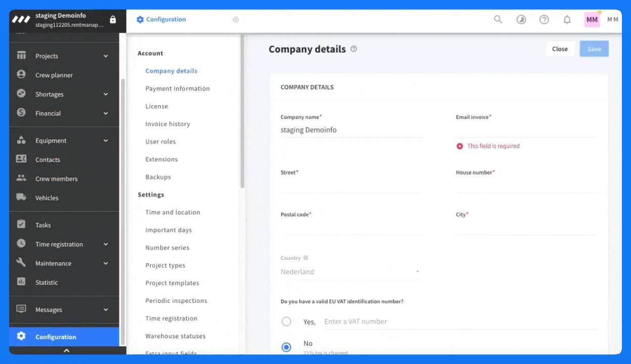Open Crew planner from sidebar
The width and height of the screenshot is (631, 364).
(x=54, y=75)
